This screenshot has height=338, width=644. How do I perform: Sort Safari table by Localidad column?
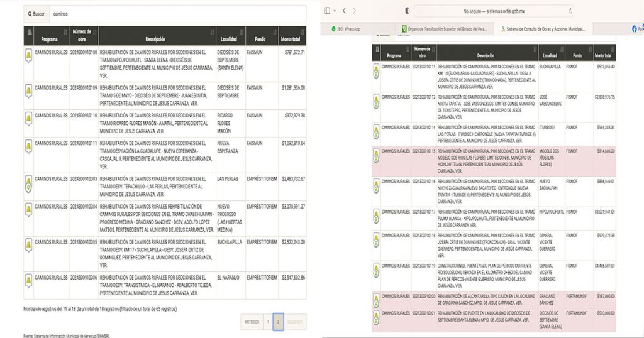(x=551, y=52)
